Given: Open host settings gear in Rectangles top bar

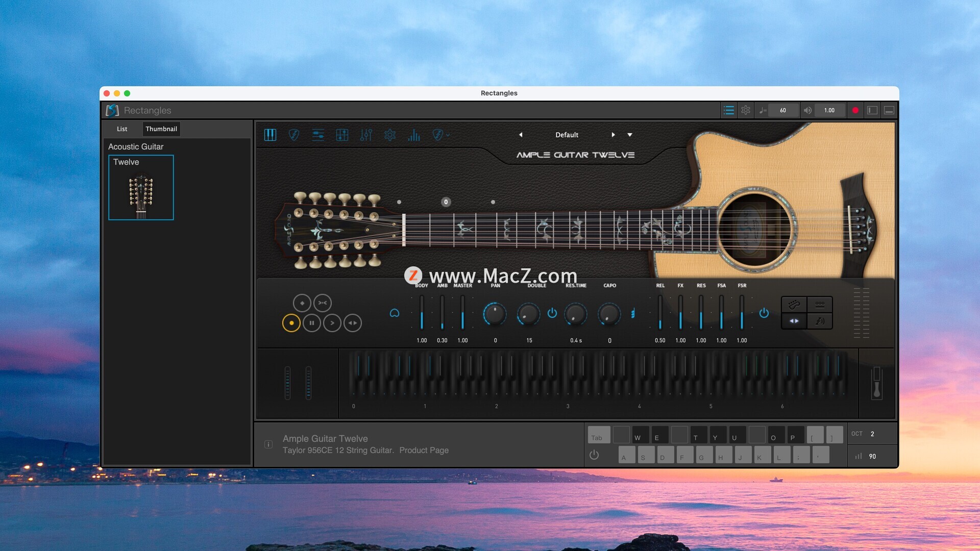Looking at the screenshot, I should (746, 110).
